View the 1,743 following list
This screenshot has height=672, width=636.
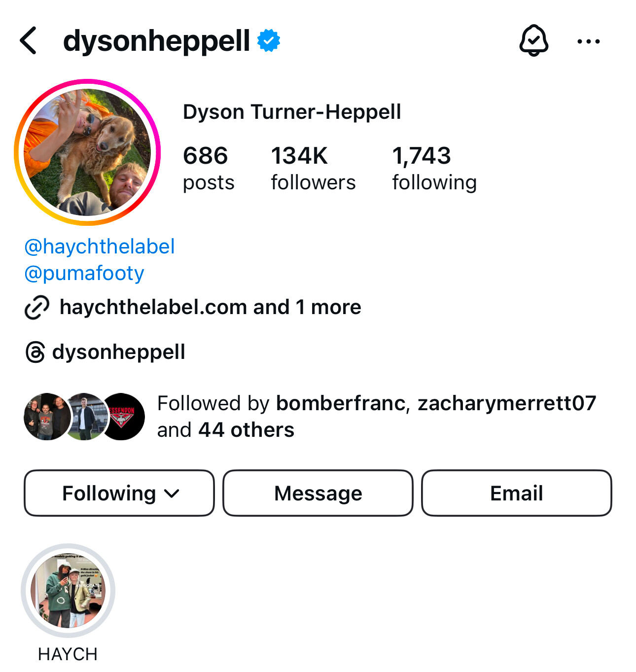434,169
